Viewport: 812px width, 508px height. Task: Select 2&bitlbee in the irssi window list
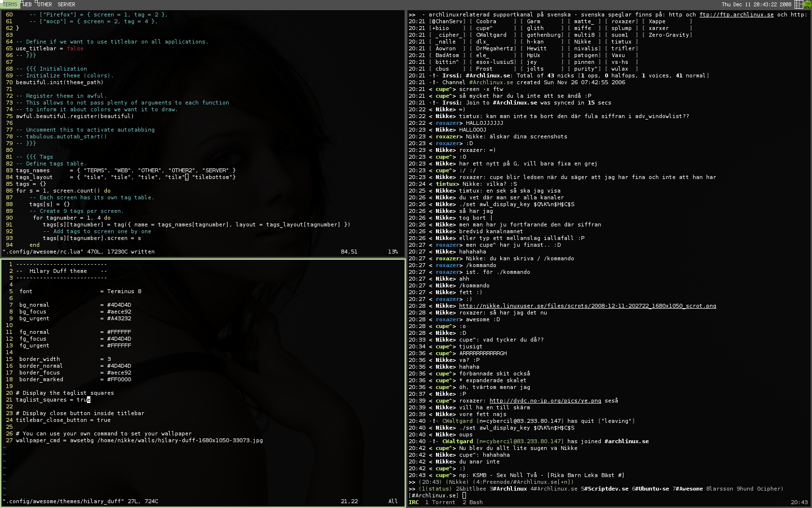471,489
